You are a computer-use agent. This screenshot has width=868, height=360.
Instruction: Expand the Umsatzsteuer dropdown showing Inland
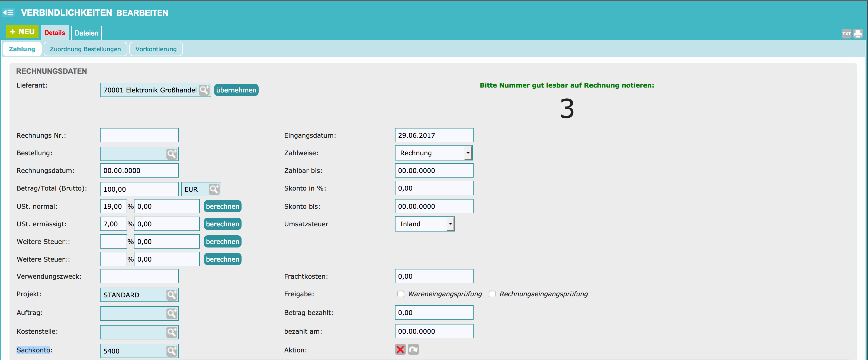click(425, 224)
